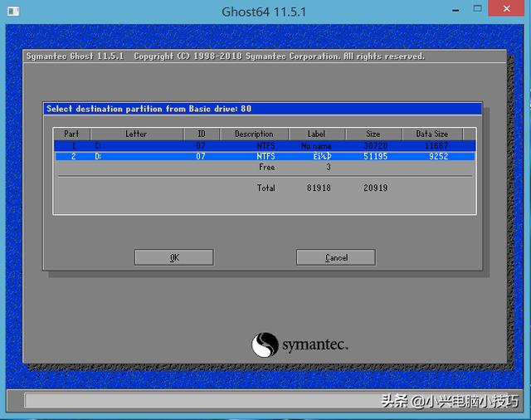Maximize the Ghost64 11.5.1 window
This screenshot has height=420, width=531.
(478, 8)
